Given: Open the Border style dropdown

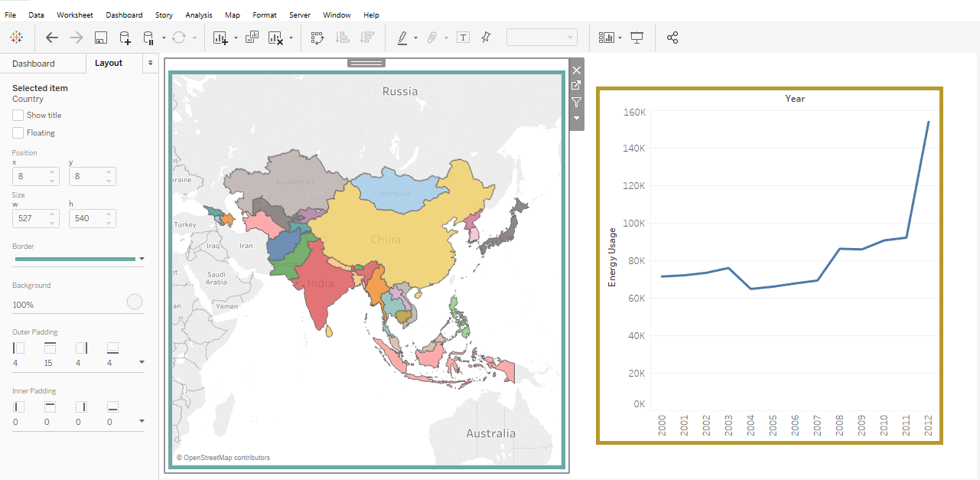Looking at the screenshot, I should point(142,259).
